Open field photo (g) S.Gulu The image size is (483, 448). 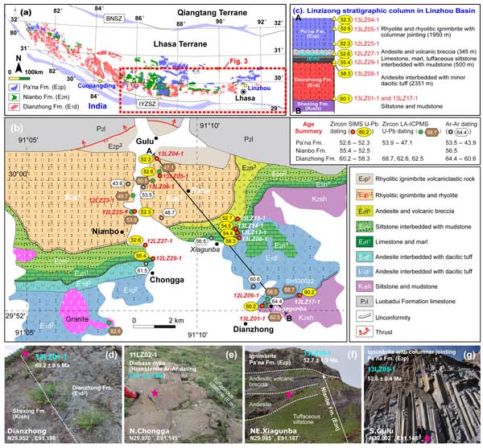[422, 394]
